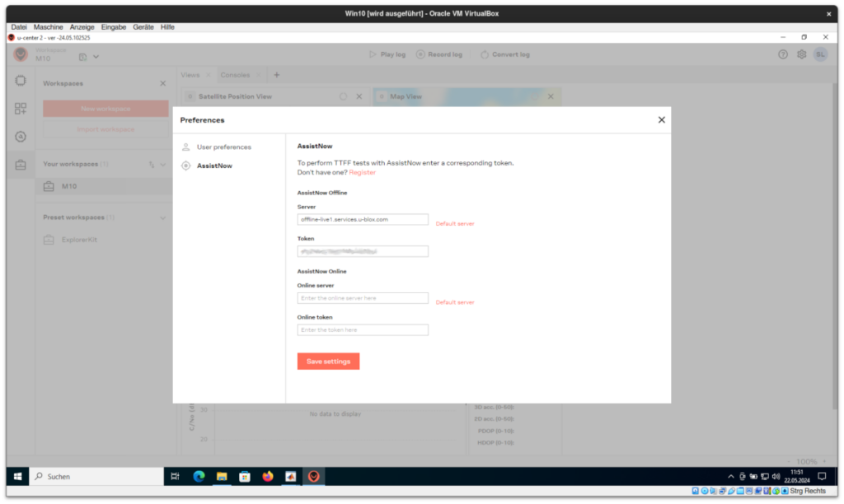The image size is (844, 504).
Task: Switch to the Views tab
Action: pyautogui.click(x=190, y=75)
